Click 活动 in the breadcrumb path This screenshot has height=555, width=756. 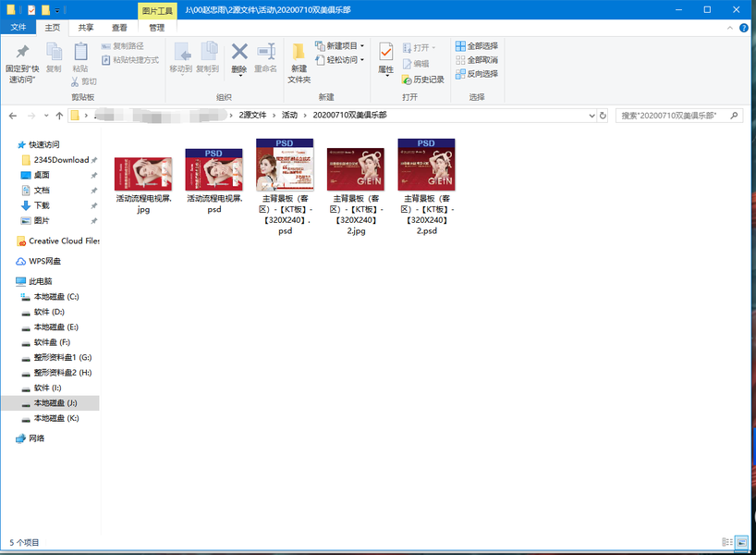(x=289, y=115)
